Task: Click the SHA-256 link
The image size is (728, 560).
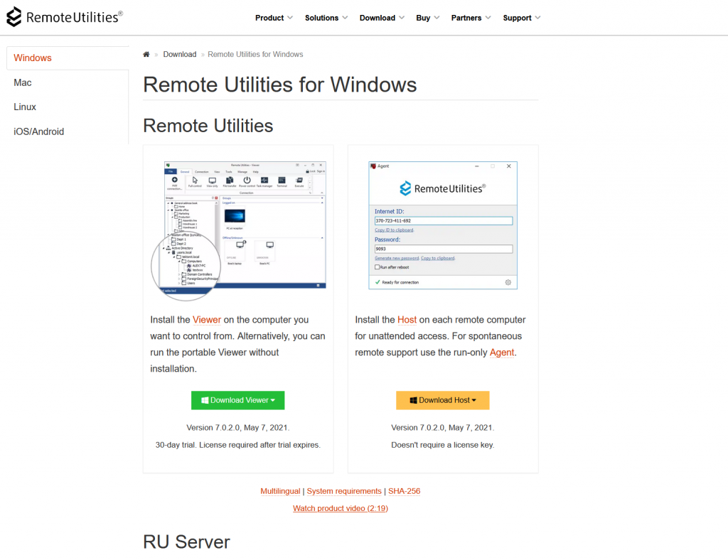Action: [403, 491]
